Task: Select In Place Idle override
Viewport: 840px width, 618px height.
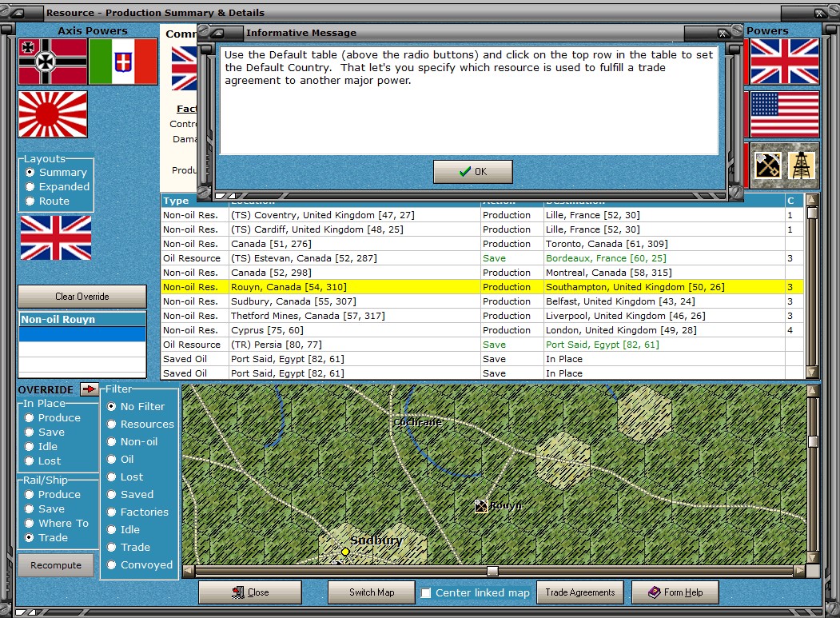Action: (29, 446)
